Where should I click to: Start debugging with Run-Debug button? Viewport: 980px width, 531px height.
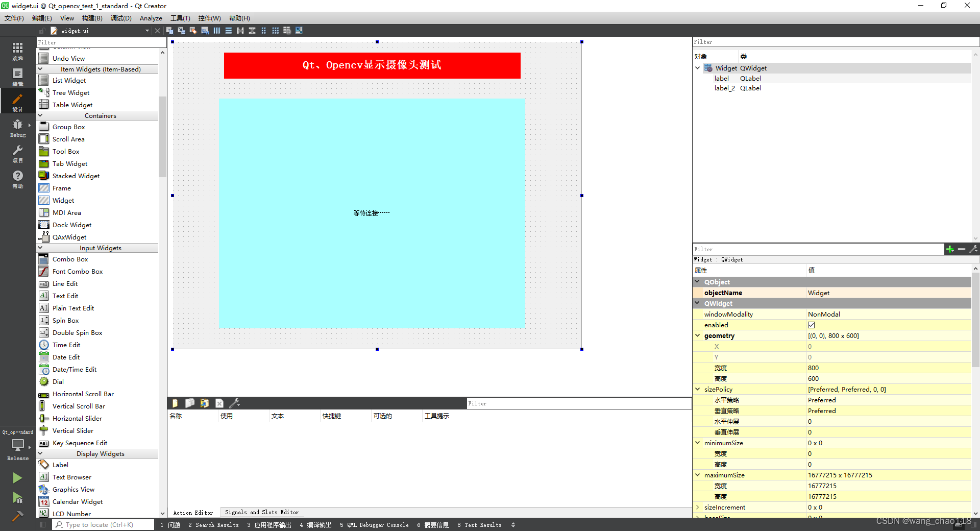tap(17, 497)
